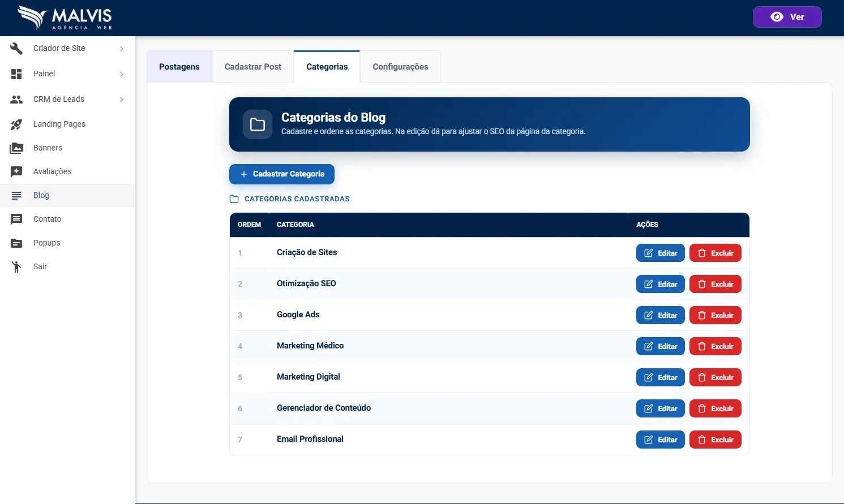
Task: Click the folder icon next to Categorias Cadastradas
Action: [234, 199]
